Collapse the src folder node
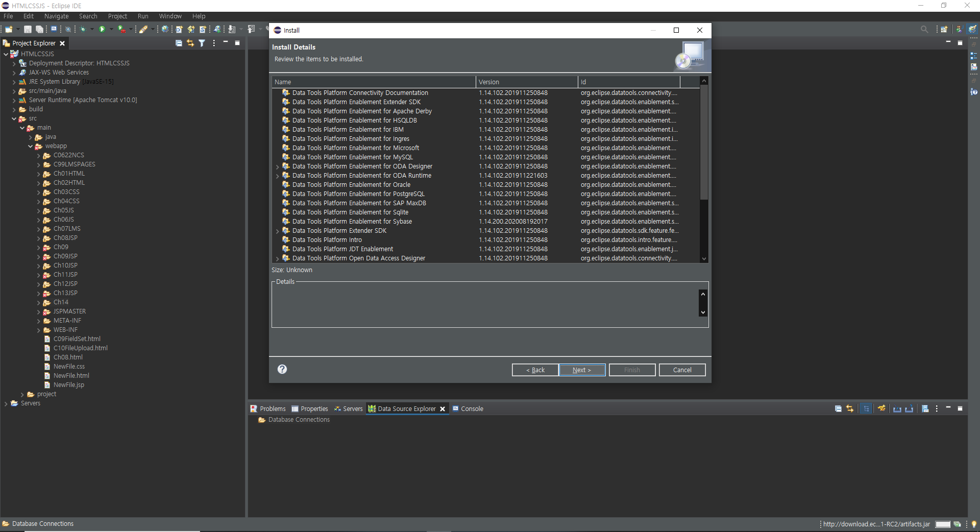Screen dimensions: 980x532 click(x=14, y=118)
